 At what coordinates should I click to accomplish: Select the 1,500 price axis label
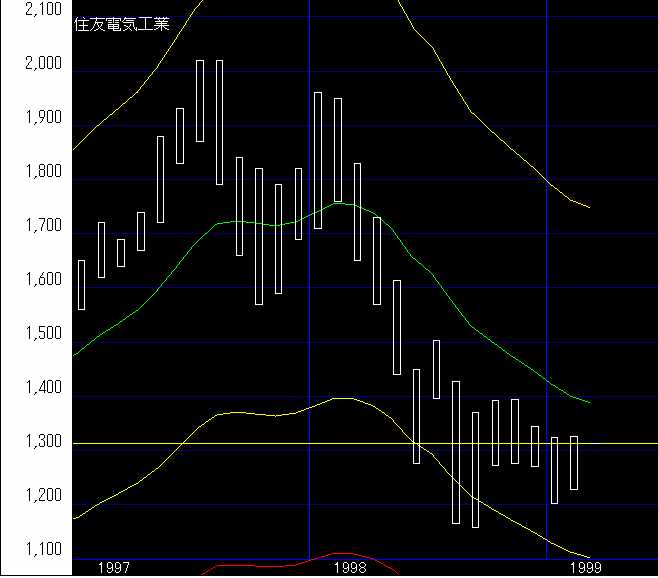point(41,334)
